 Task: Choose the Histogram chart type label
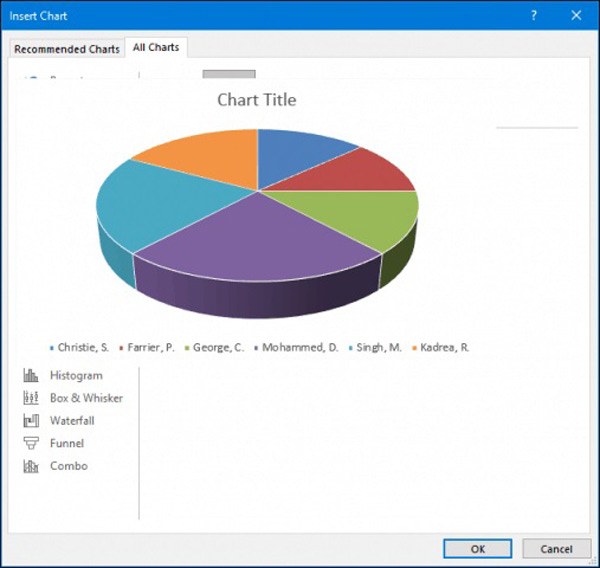77,375
